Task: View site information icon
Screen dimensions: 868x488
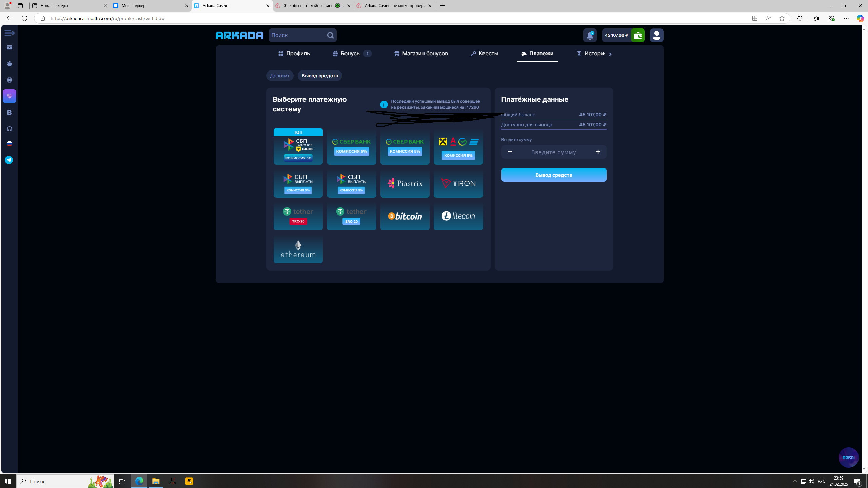Action: pos(42,18)
